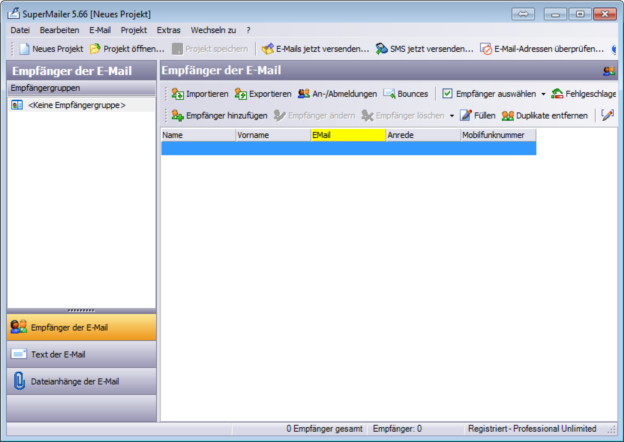Click the double-arrow title bar button
This screenshot has width=624, height=442.
pos(523,14)
